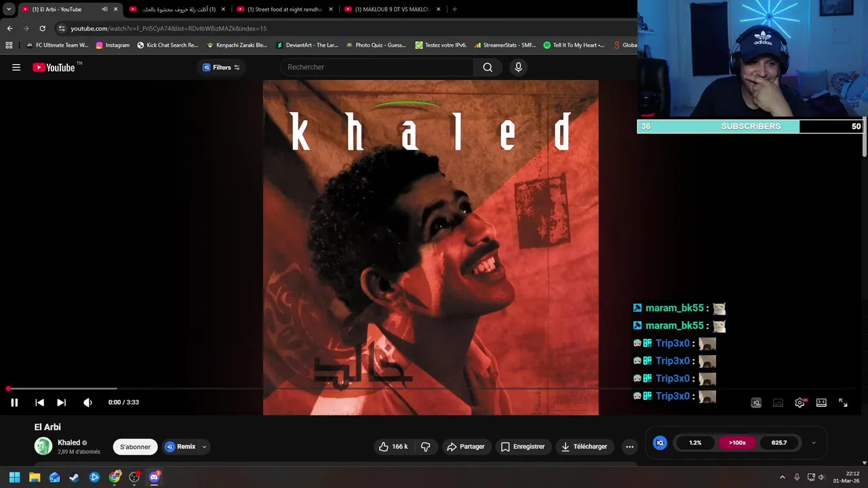The height and width of the screenshot is (488, 868).
Task: Open the Testez votre IPv6 bookmark
Action: (x=441, y=45)
